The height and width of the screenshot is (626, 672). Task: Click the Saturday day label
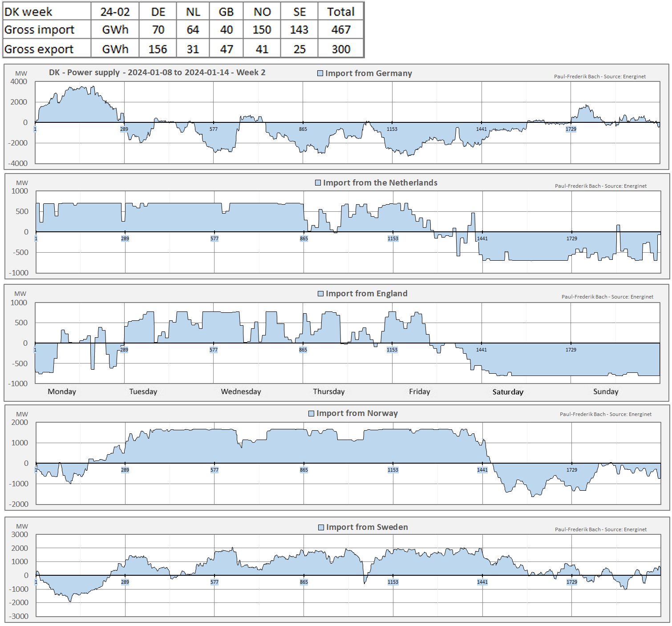(508, 392)
